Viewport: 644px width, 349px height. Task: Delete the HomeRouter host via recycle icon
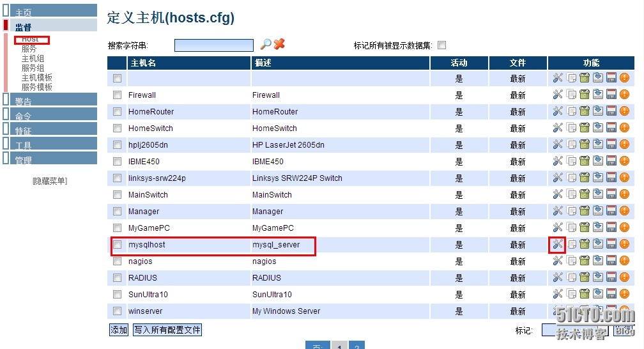[x=585, y=111]
